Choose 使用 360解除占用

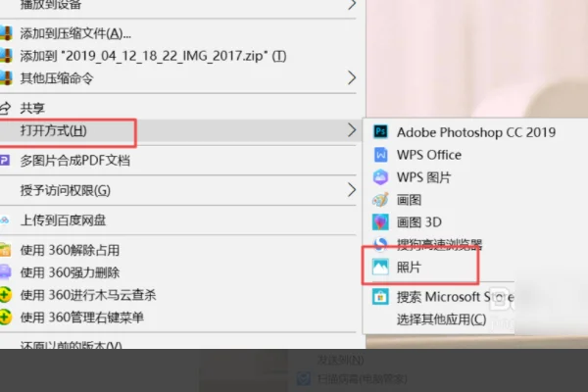70,250
